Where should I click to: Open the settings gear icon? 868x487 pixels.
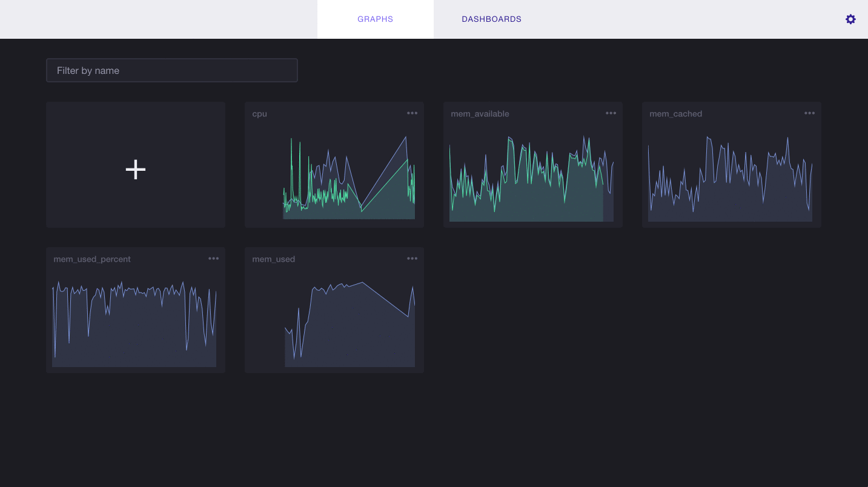coord(850,19)
